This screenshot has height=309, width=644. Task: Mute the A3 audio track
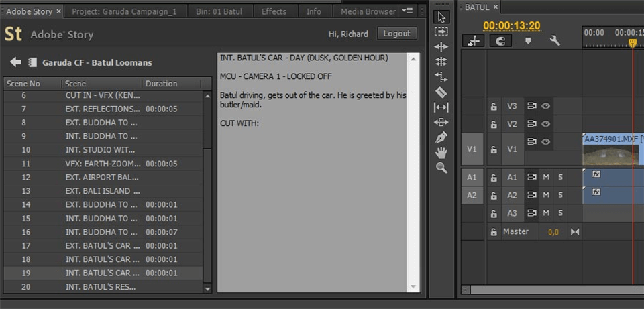pos(546,213)
